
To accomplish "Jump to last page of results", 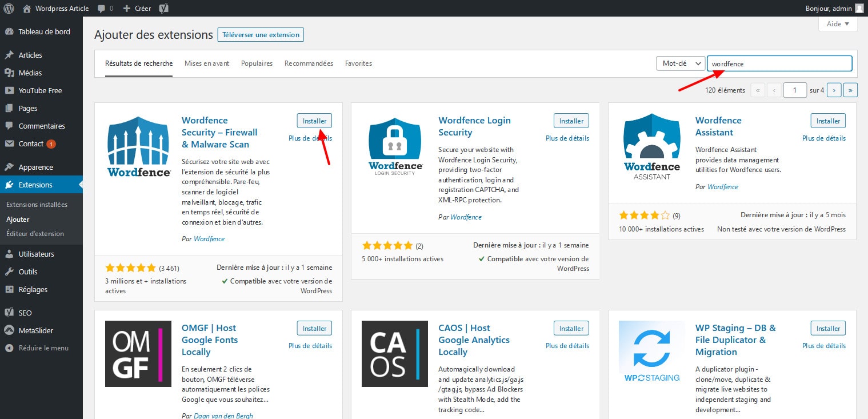I will click(x=850, y=90).
